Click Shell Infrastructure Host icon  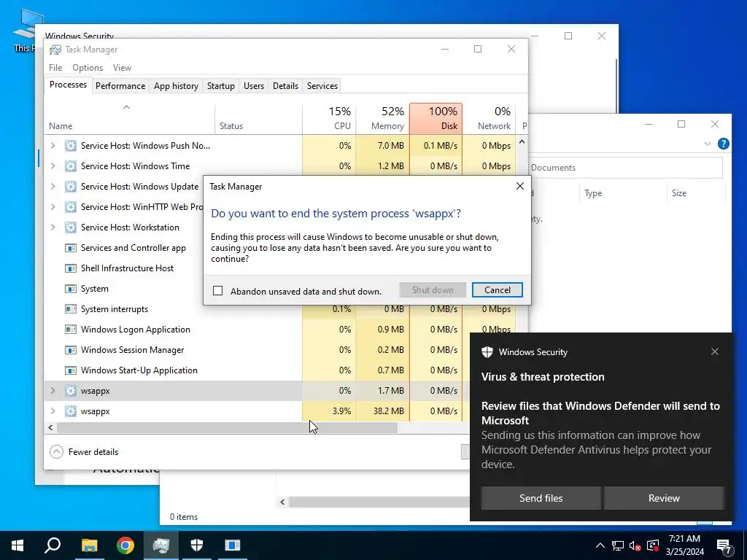[x=71, y=268]
